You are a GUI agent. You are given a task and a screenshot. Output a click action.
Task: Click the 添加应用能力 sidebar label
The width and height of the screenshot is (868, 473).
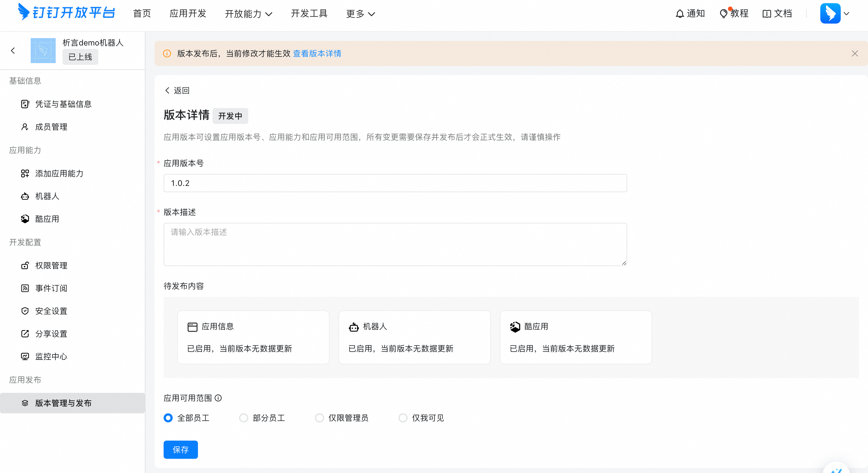[59, 173]
